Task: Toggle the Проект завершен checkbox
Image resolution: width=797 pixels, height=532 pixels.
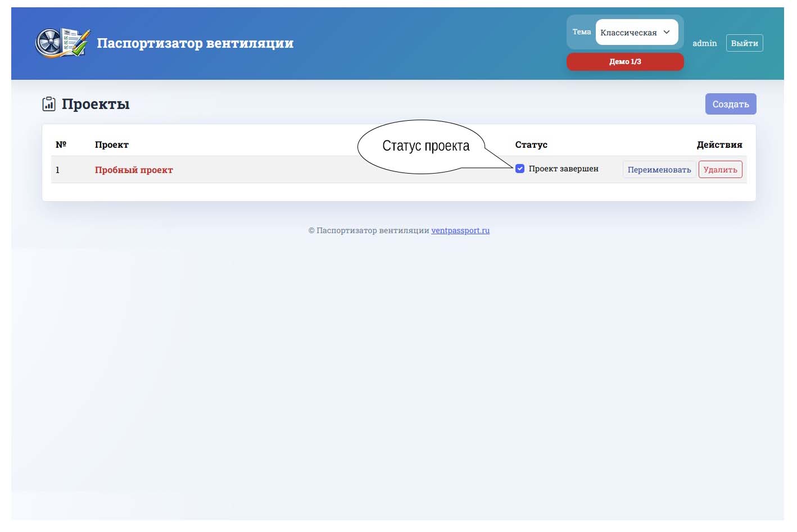Action: [520, 169]
